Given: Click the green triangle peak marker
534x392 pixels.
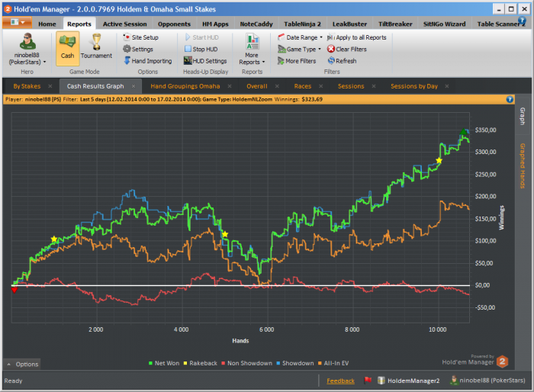Looking at the screenshot, I should tap(463, 132).
